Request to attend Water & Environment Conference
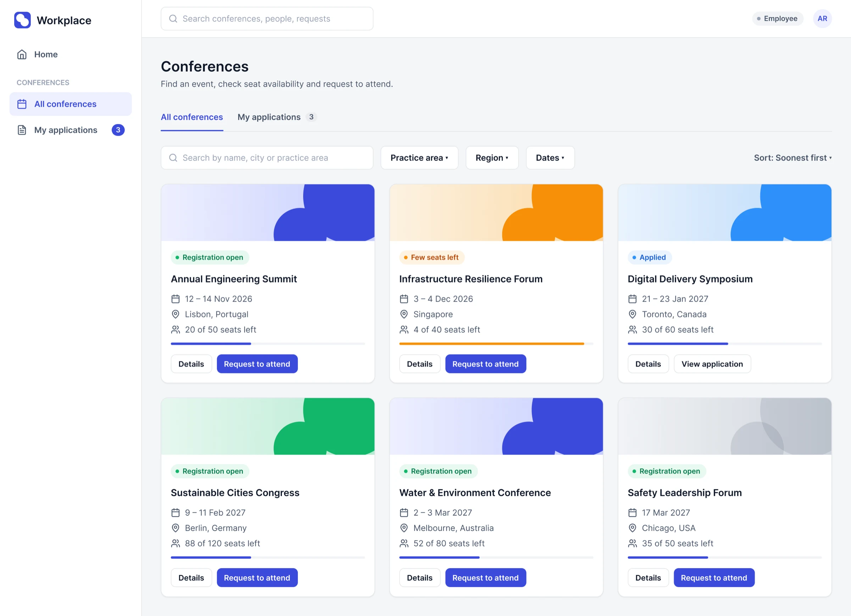 click(x=485, y=578)
